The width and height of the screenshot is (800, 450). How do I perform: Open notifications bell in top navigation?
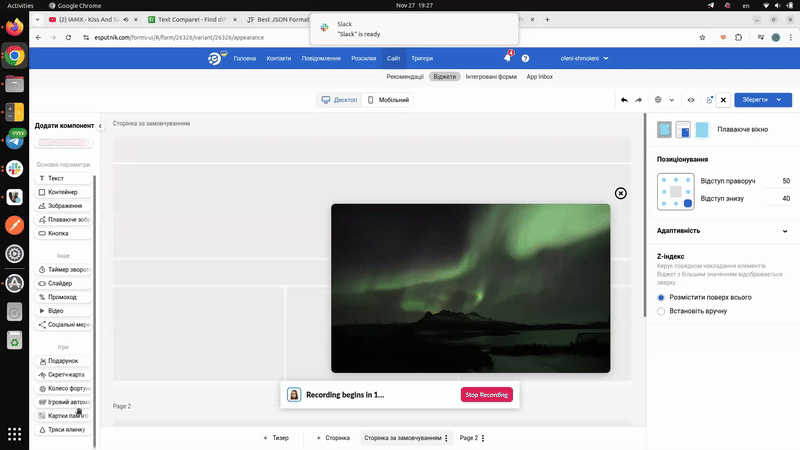click(x=506, y=59)
